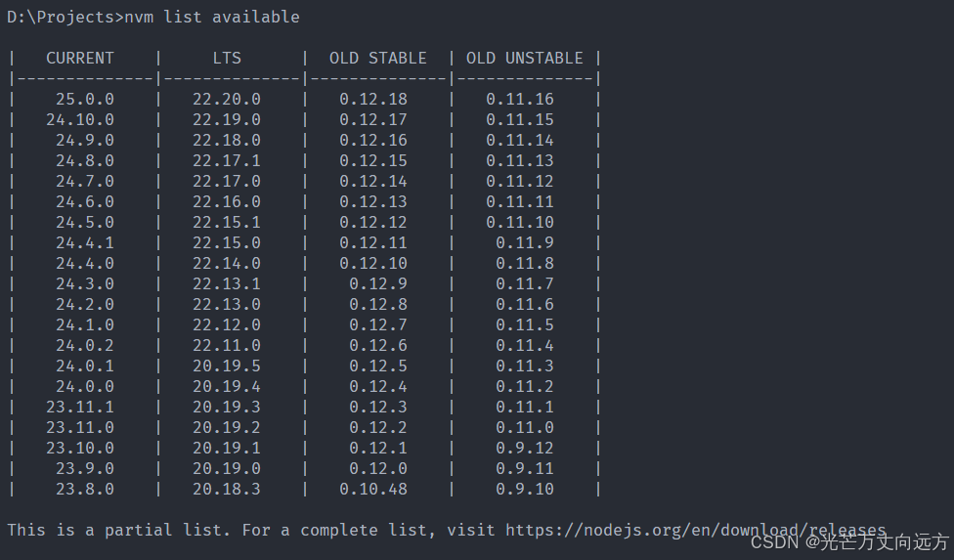The width and height of the screenshot is (954, 560).
Task: Select old stable version 0.12.13
Action: click(373, 202)
